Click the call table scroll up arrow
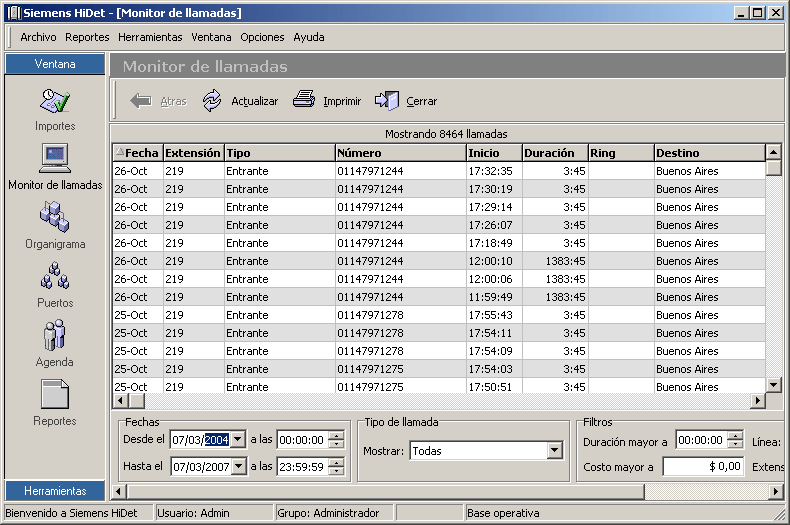Image resolution: width=790 pixels, height=525 pixels. point(773,152)
